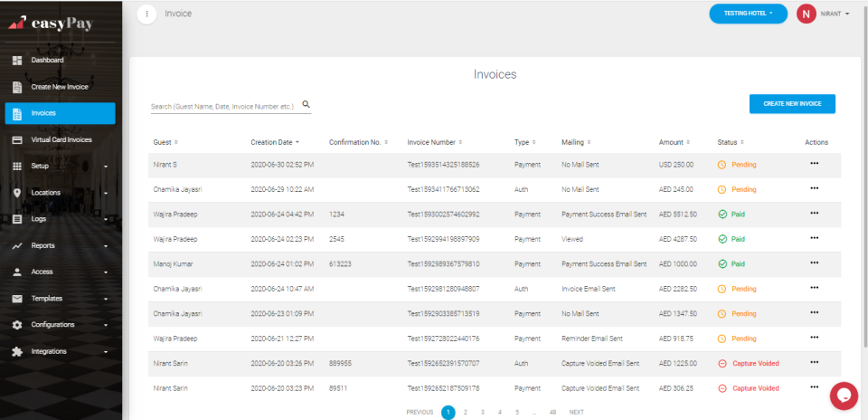
Task: Sort table by Amount column
Action: pyautogui.click(x=675, y=142)
